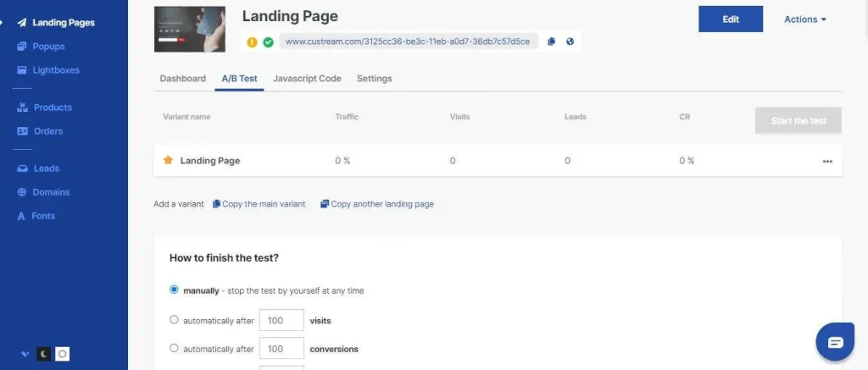Copy the landing page URL with the copy icon
868x370 pixels.
[x=551, y=41]
